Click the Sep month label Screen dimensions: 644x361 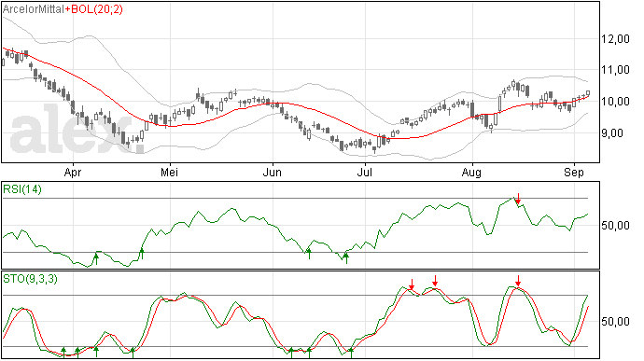pos(574,173)
